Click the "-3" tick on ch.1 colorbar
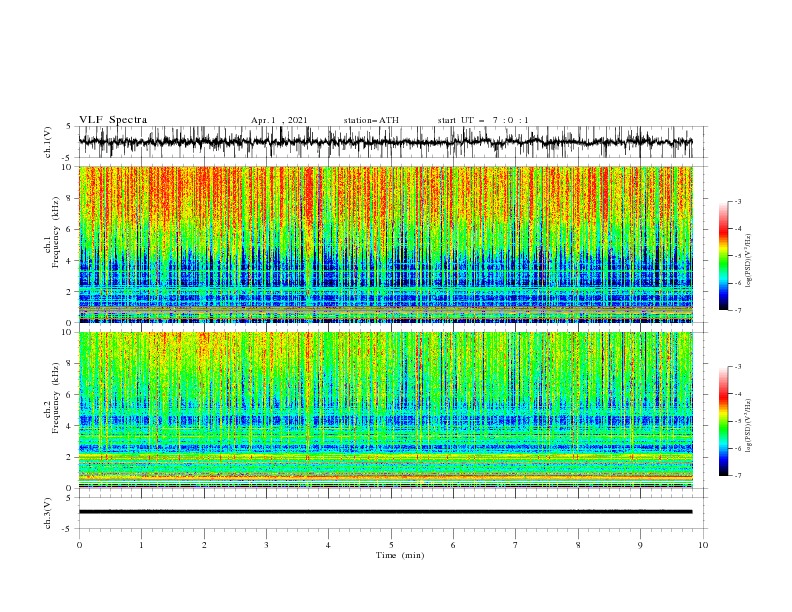Viewport: 792px width, 612px height. [x=737, y=201]
